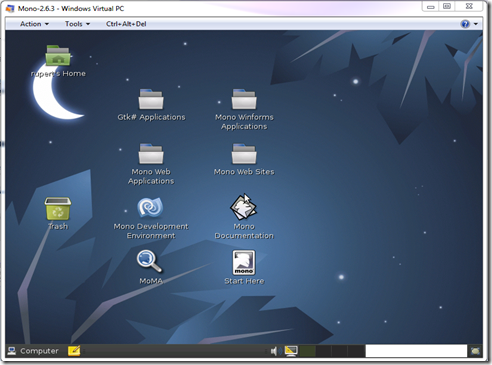Click the green workspace switcher cell

tap(307, 351)
